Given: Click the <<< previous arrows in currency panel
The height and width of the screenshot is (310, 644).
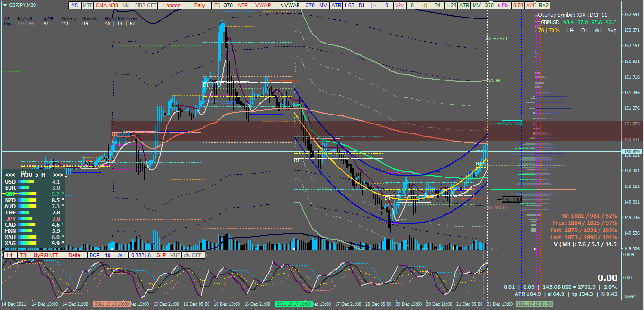Looking at the screenshot, I should (x=10, y=175).
